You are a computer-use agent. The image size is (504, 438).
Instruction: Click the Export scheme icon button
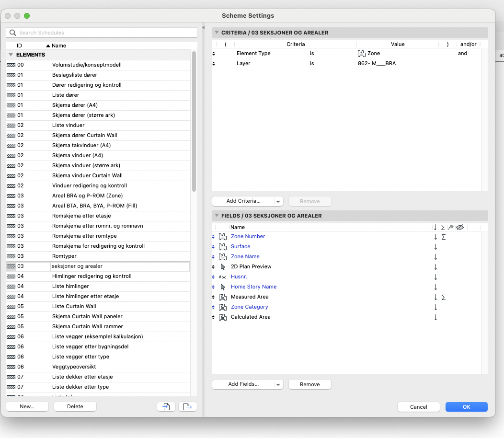click(188, 406)
